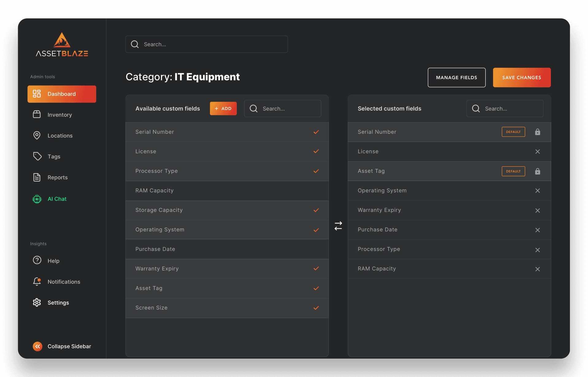588x377 pixels.
Task: Click magnifier icon in the top search bar
Action: (x=135, y=44)
